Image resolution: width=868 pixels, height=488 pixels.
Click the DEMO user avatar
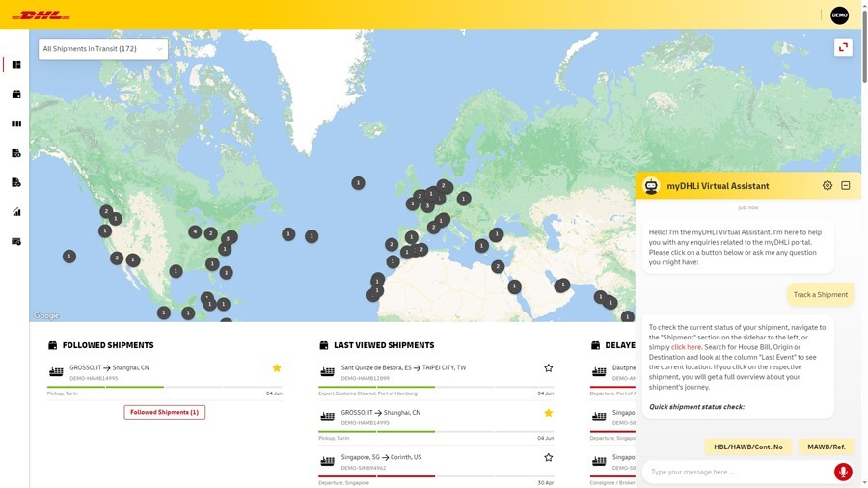point(839,14)
